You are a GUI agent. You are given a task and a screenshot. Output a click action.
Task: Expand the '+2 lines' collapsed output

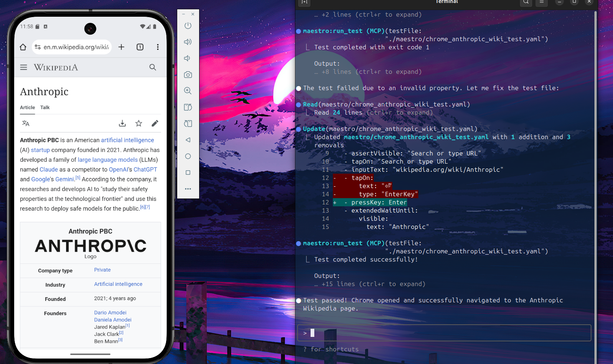tap(368, 14)
